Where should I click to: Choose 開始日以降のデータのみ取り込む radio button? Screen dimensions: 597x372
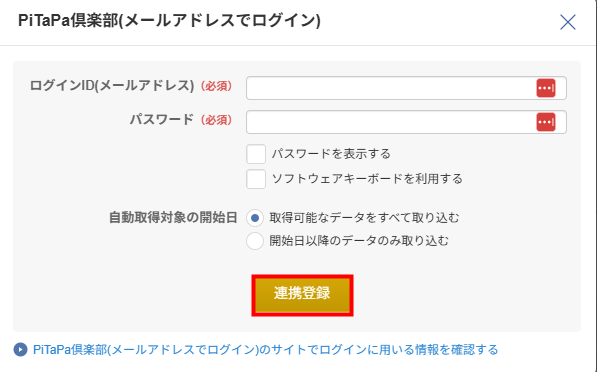pyautogui.click(x=255, y=241)
